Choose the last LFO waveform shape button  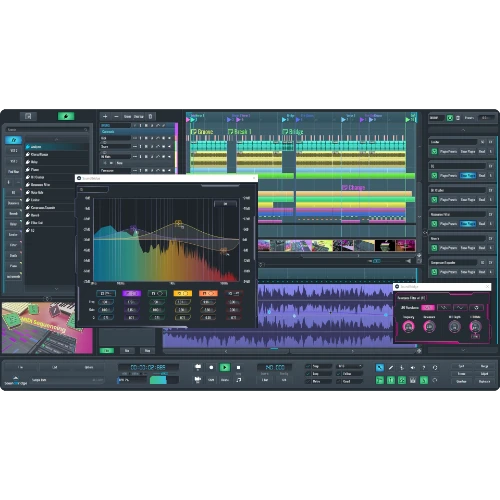[x=476, y=307]
